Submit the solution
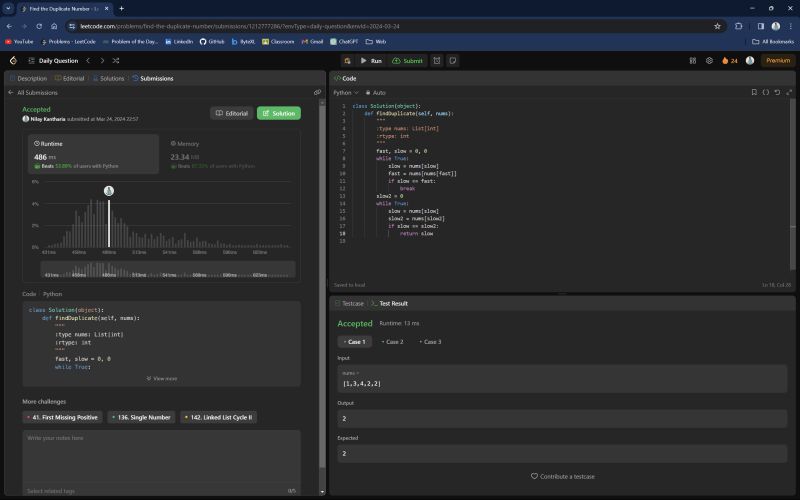The width and height of the screenshot is (800, 500). click(407, 61)
